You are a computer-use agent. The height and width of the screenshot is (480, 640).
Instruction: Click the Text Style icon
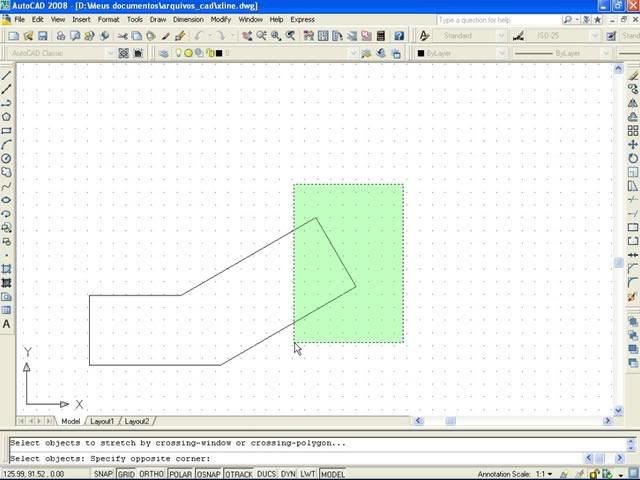pos(424,36)
